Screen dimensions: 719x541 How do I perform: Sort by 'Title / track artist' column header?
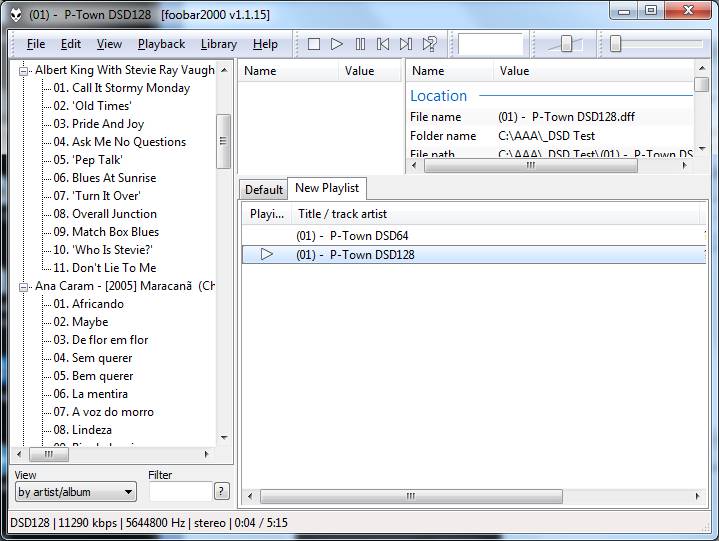click(495, 214)
